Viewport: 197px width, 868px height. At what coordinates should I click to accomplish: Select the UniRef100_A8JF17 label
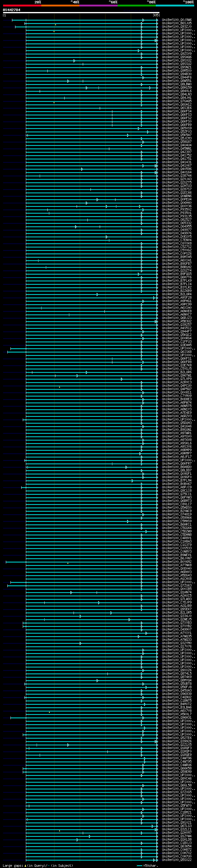(177, 457)
